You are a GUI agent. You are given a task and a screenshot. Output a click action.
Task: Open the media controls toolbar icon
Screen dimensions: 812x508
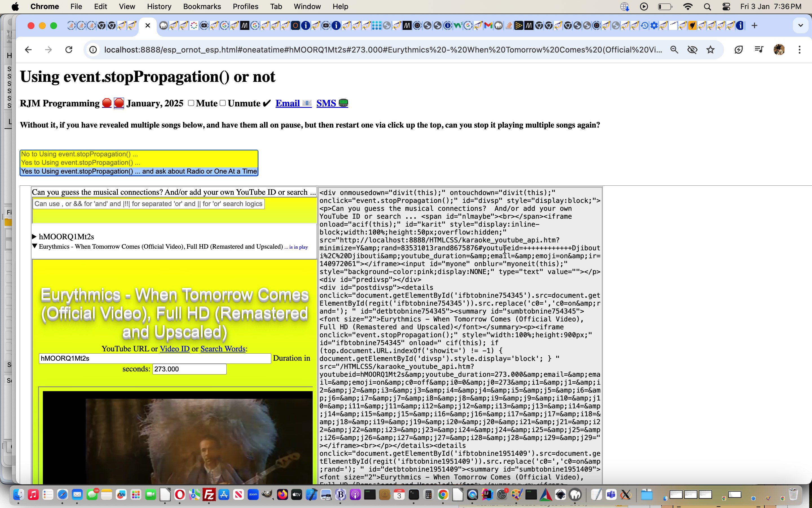coord(759,50)
